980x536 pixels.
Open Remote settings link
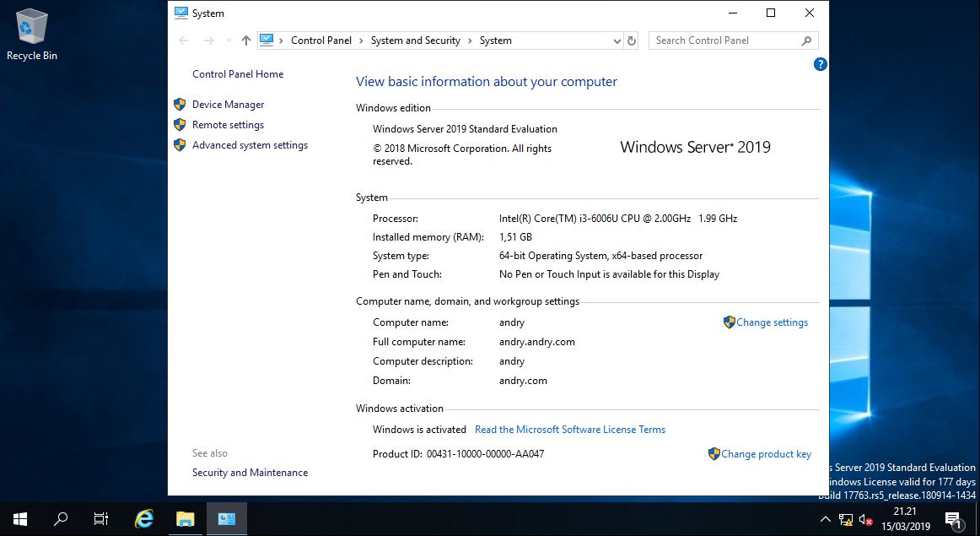228,124
